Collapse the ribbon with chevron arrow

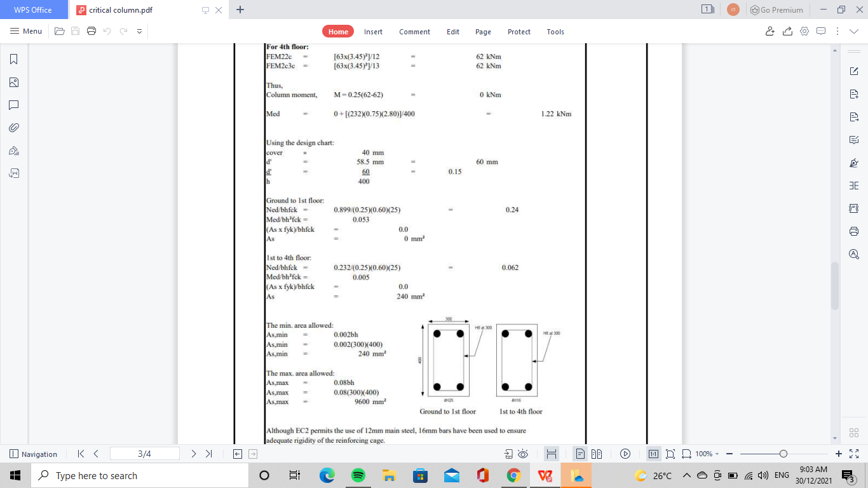point(853,31)
